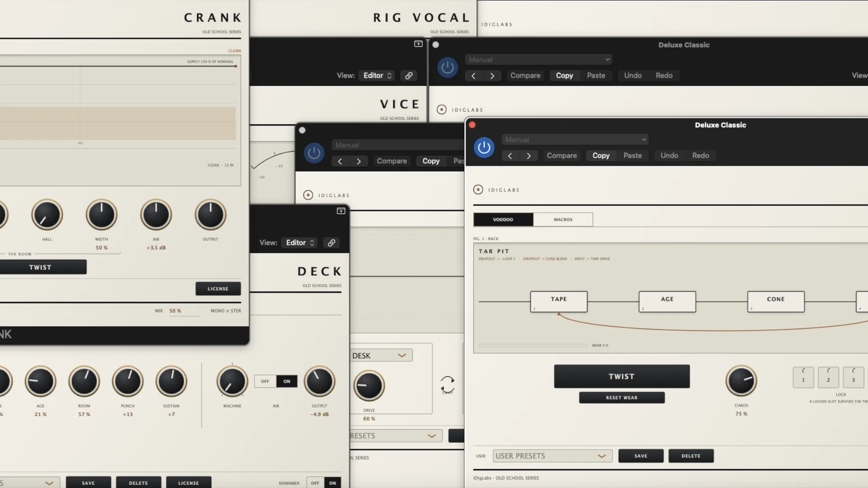This screenshot has height=488, width=868.
Task: Open the View Editor dropdown in DECK
Action: (300, 243)
